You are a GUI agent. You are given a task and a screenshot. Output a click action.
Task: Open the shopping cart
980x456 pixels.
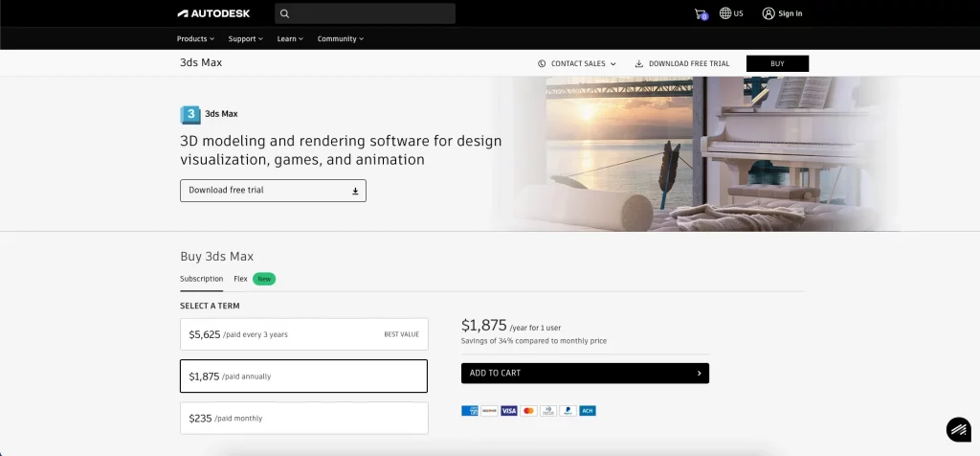coord(701,13)
